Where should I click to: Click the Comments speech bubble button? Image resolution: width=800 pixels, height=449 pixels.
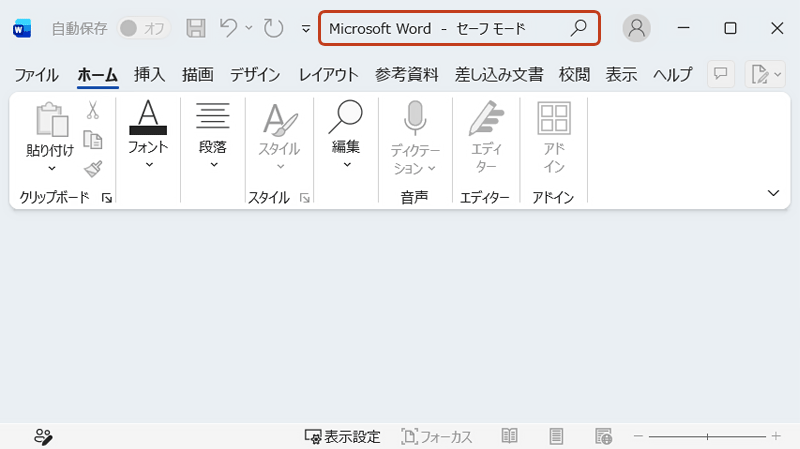[720, 74]
